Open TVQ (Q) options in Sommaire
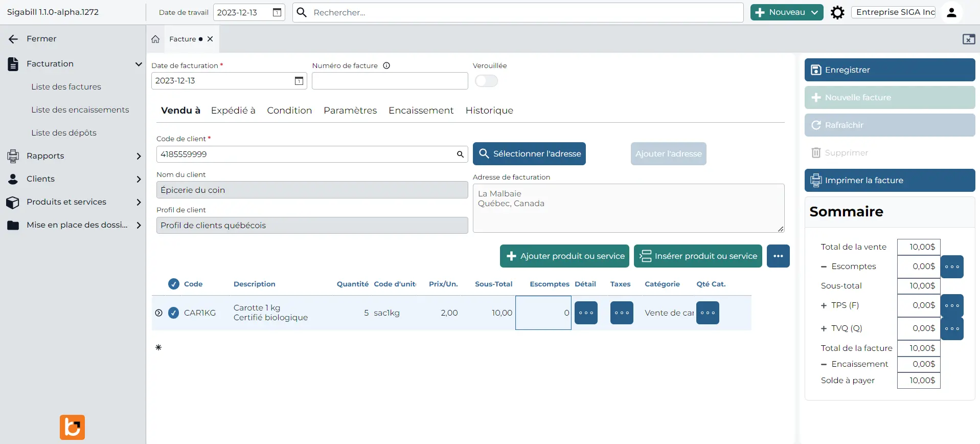This screenshot has width=980, height=444. [x=952, y=328]
